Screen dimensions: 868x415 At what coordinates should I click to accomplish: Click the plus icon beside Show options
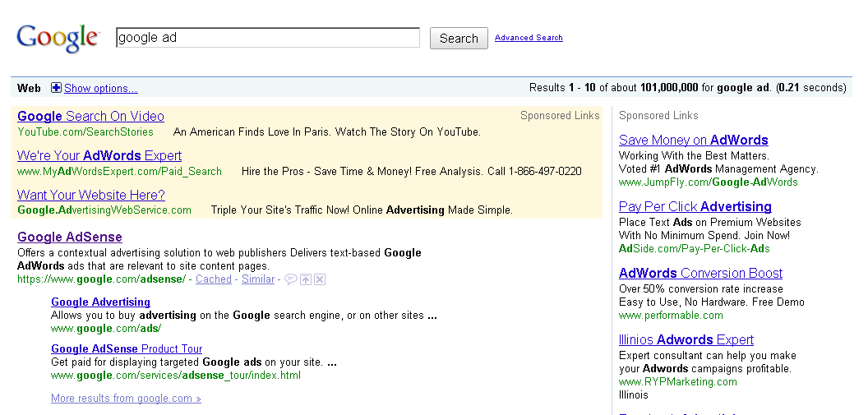click(56, 87)
